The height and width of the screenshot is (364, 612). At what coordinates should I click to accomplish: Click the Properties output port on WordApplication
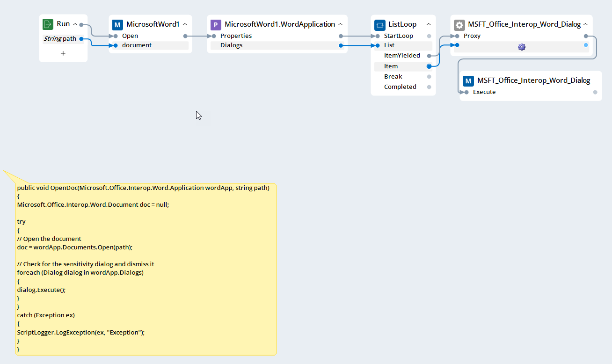pos(341,36)
